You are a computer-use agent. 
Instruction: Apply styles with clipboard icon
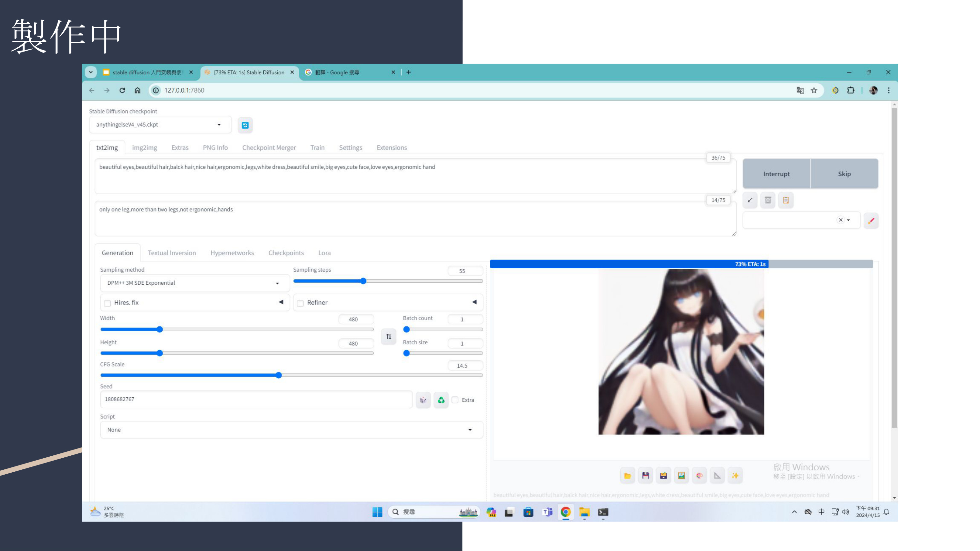pyautogui.click(x=786, y=200)
